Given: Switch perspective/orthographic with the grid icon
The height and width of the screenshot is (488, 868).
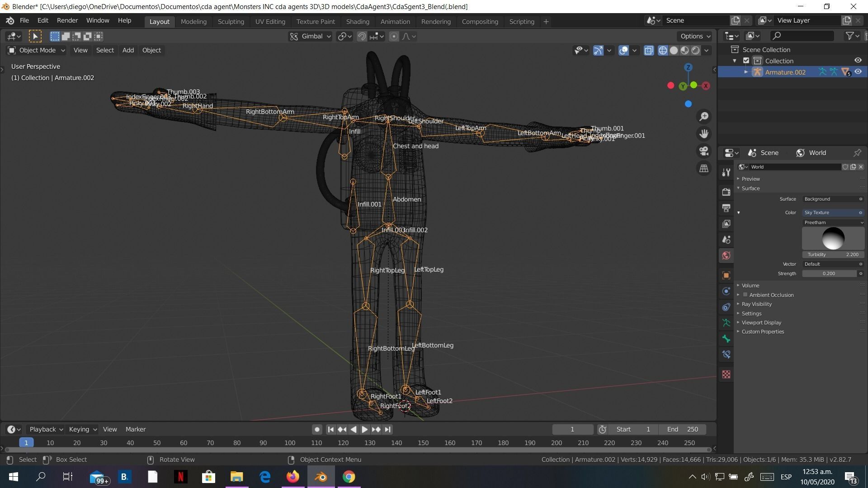Looking at the screenshot, I should pyautogui.click(x=704, y=168).
